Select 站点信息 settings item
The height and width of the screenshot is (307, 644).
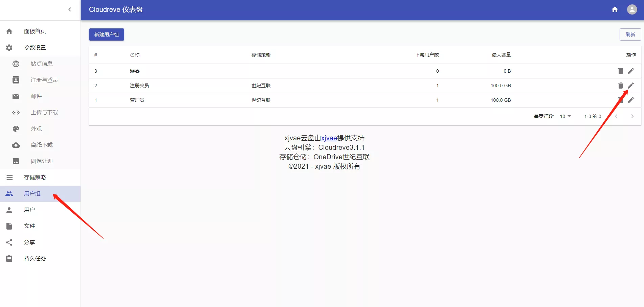(42, 64)
